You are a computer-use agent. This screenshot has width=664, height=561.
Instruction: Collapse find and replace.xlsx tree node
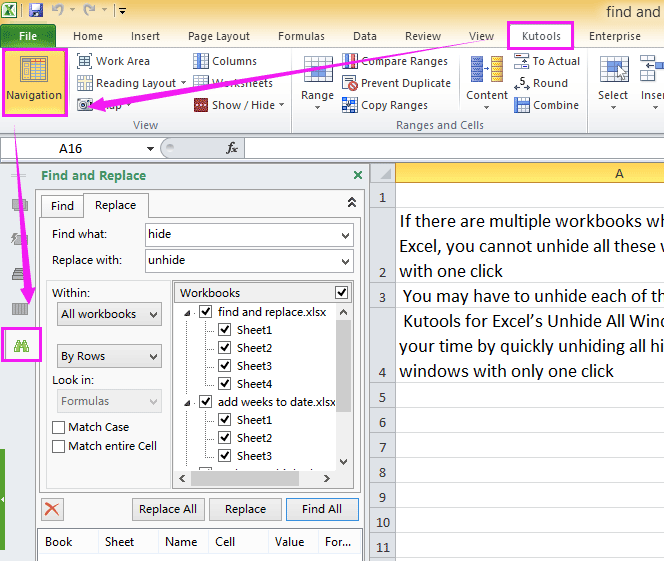(187, 313)
